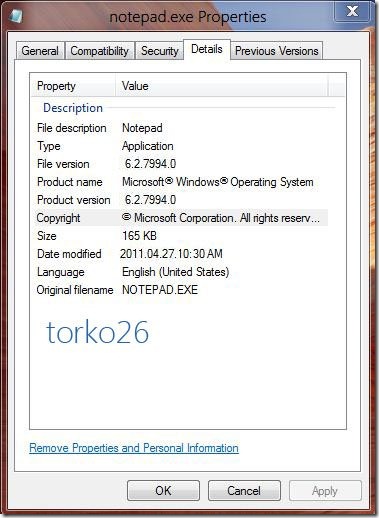This screenshot has height=518, width=379.
Task: Select the Details tab
Action: [207, 49]
